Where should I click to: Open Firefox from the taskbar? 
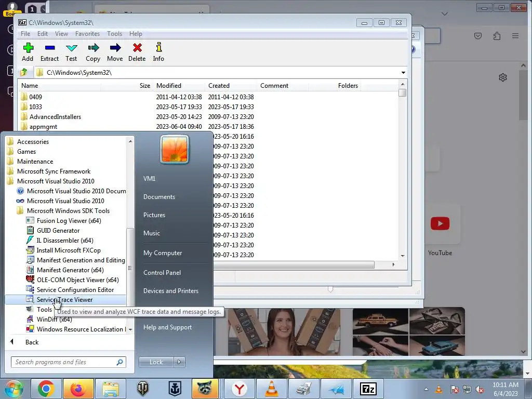coord(78,389)
